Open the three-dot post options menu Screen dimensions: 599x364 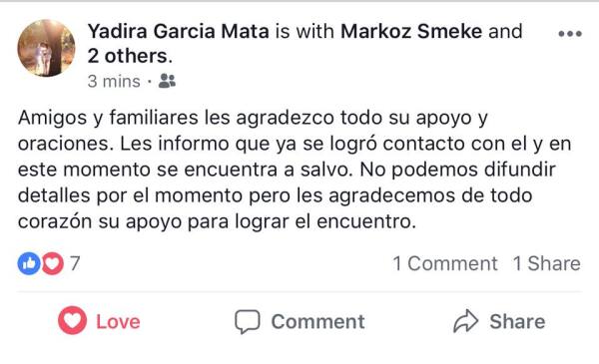[x=570, y=34]
